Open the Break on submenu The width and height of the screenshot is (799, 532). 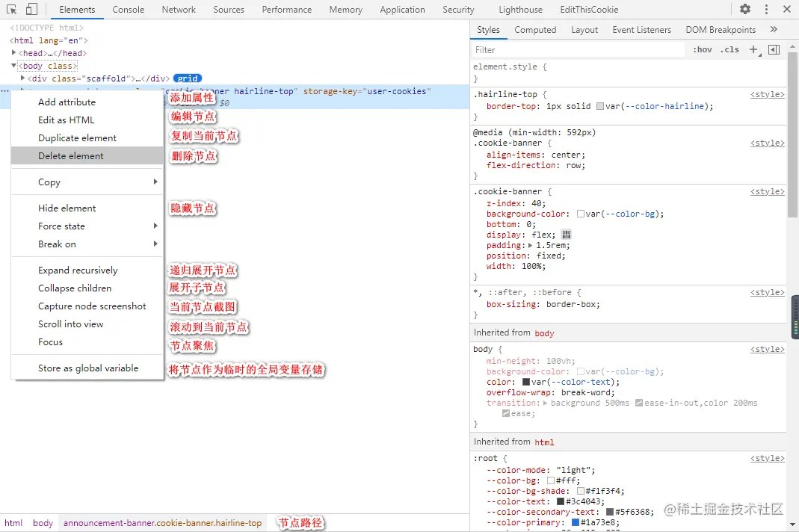tap(87, 244)
